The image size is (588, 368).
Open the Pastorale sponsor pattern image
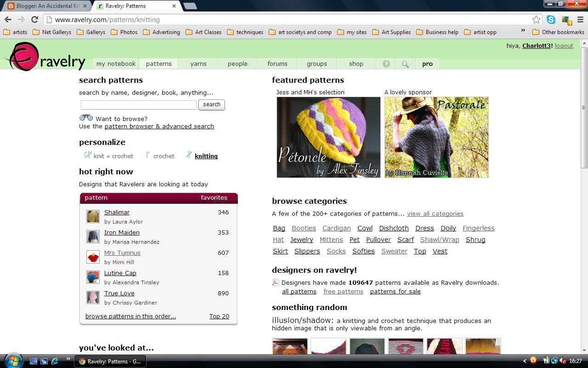click(436, 137)
